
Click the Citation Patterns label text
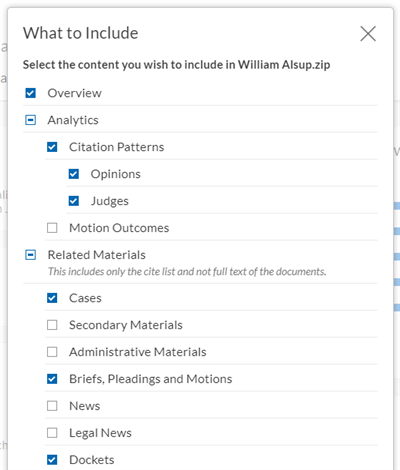116,147
